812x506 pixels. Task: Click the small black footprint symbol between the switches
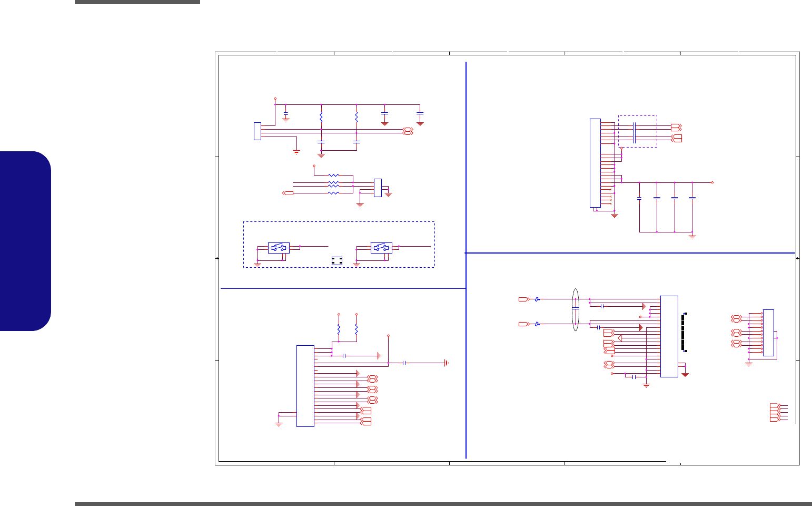coord(336,261)
